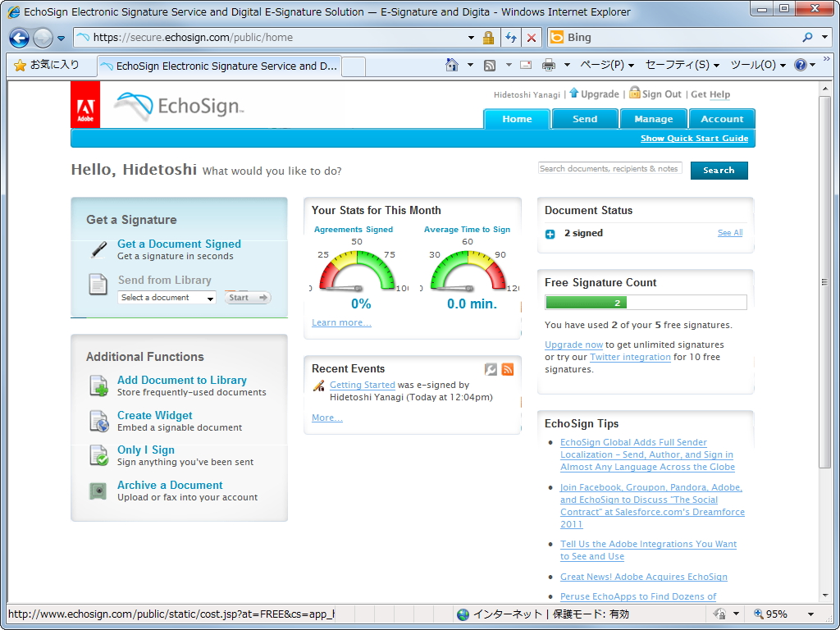The width and height of the screenshot is (840, 630).
Task: Click the printer icon in command bar
Action: coord(549,65)
